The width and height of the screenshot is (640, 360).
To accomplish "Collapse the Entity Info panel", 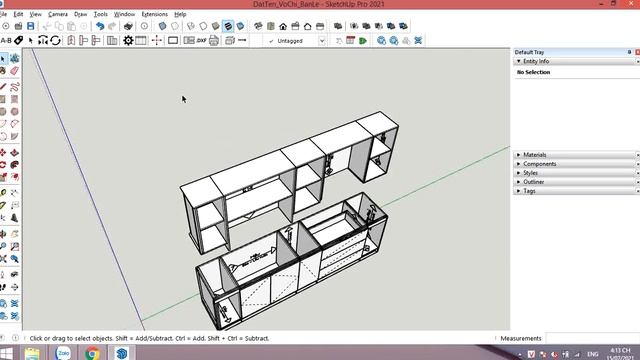I will (519, 61).
